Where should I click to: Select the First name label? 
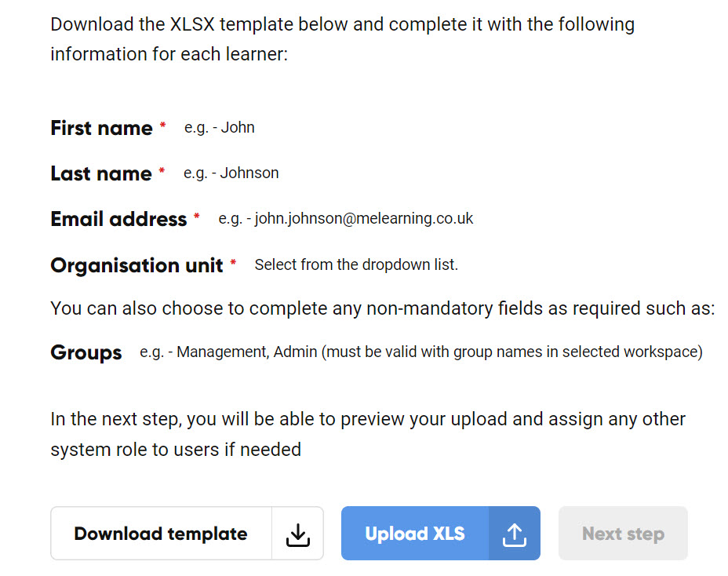click(101, 128)
